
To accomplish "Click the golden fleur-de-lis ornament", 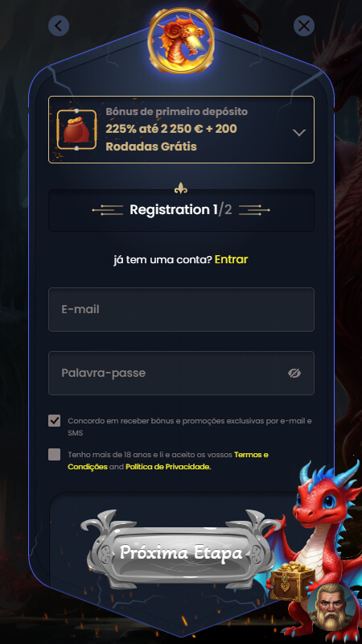I will click(x=181, y=189).
